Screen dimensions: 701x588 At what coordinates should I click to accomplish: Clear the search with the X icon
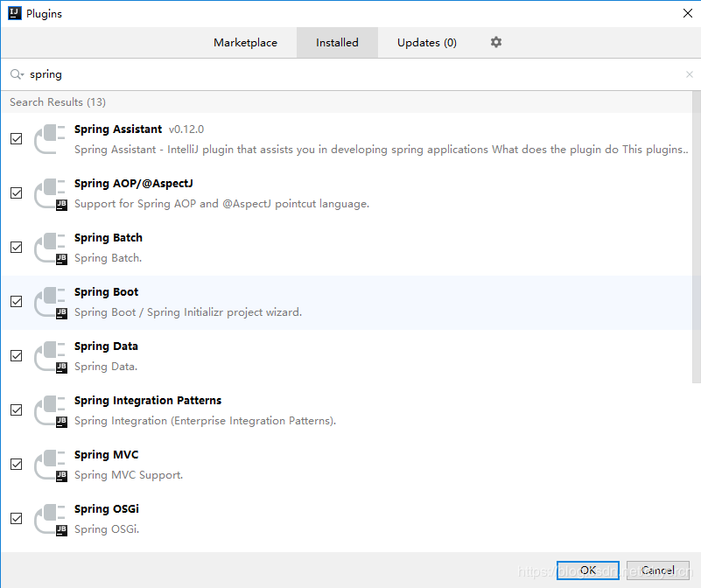[x=689, y=74]
